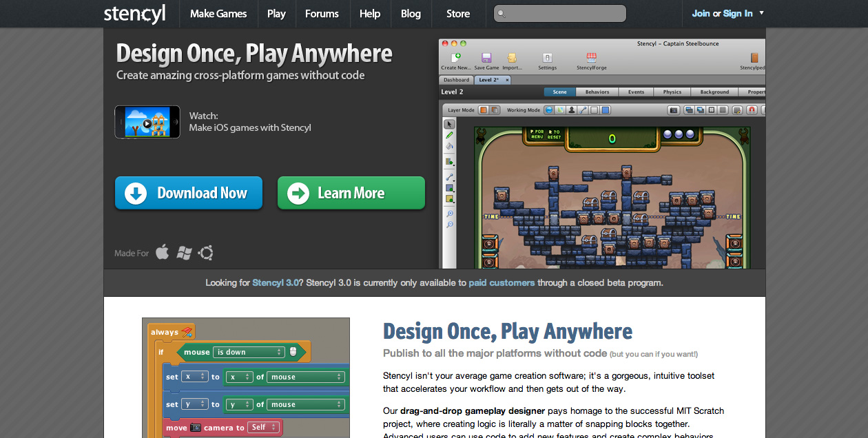
Task: Toggle the magnet snapping button
Action: point(752,109)
